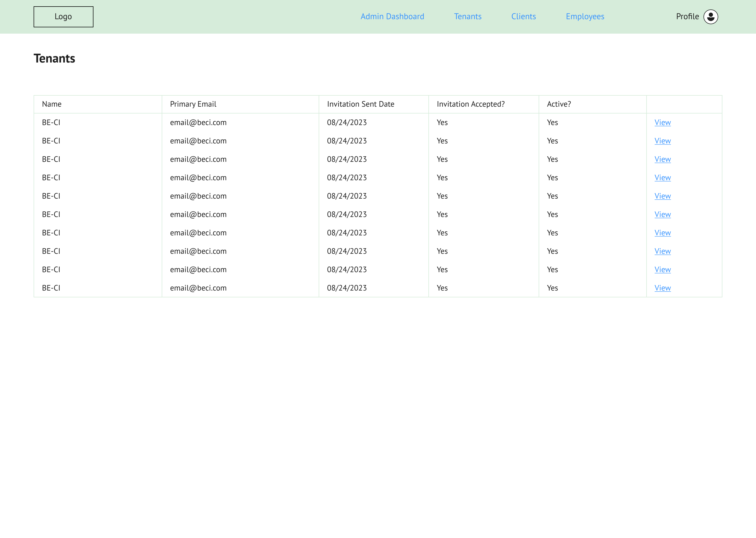Viewport: 756px width, 538px height.
Task: Click View link in ninth row
Action: [x=662, y=270]
